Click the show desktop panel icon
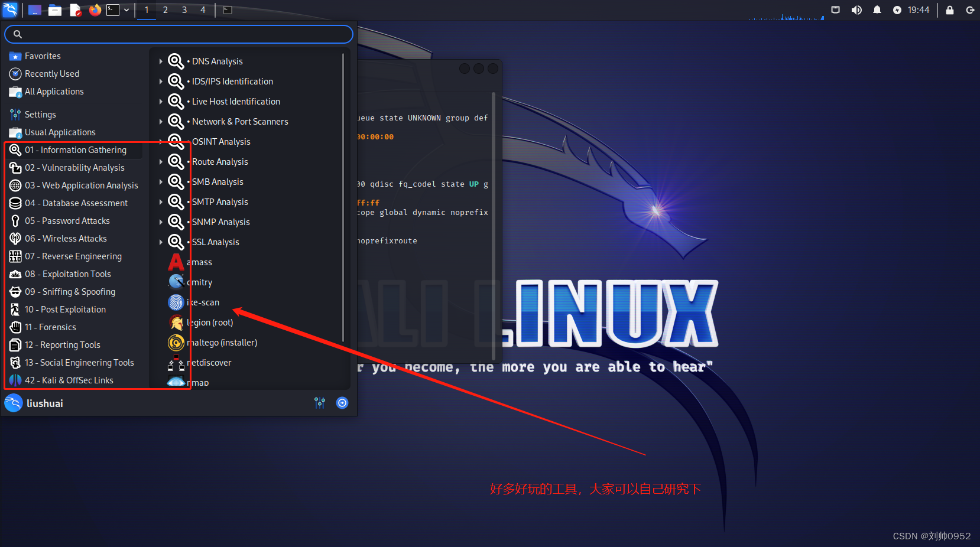This screenshot has width=980, height=547. 35,10
